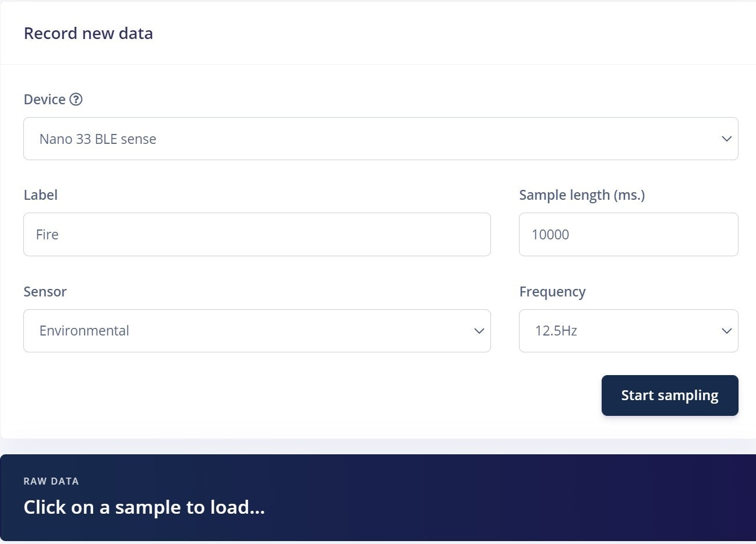
Task: Expand the Frequency dropdown showing 12.5Hz
Action: [628, 331]
